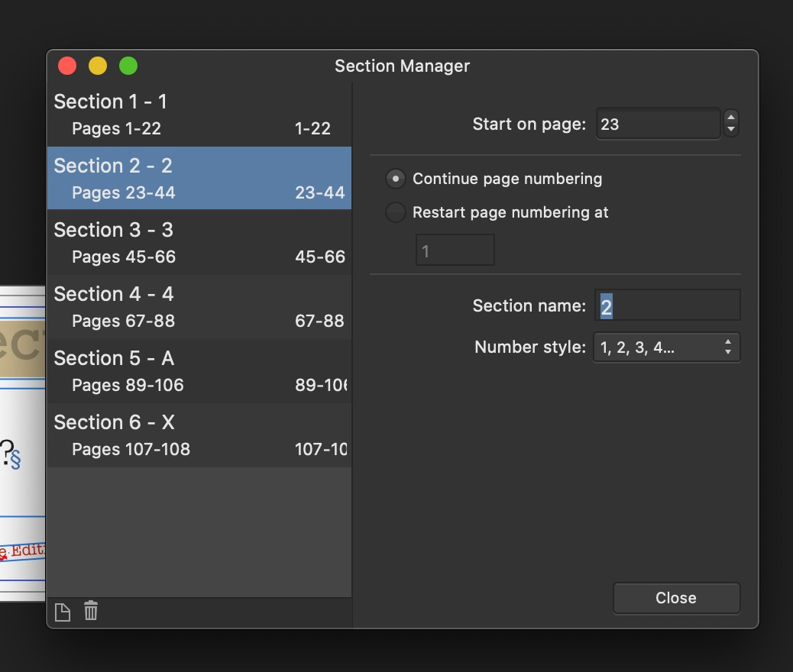
Task: Click the trash icon to delete section
Action: pyautogui.click(x=91, y=611)
